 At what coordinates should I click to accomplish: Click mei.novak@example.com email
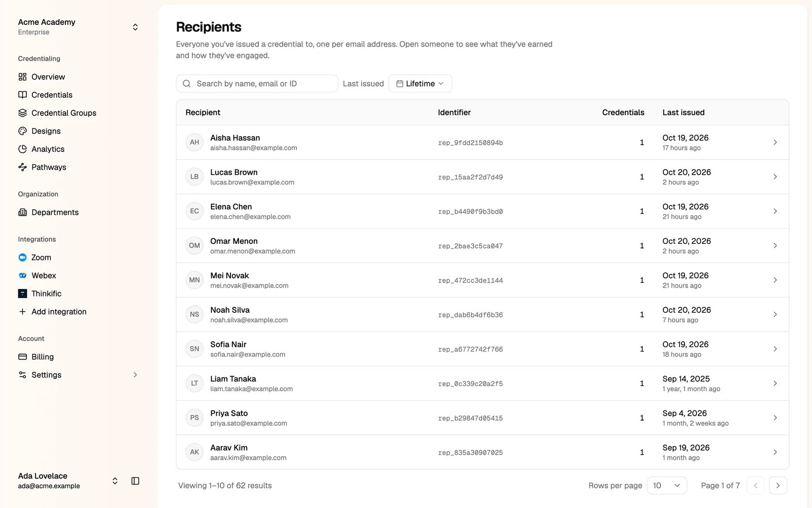(249, 285)
